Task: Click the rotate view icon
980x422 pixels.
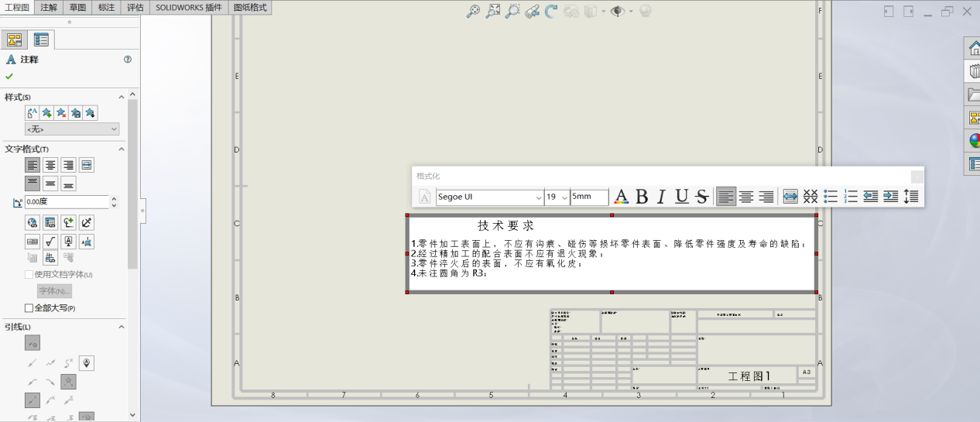Action: click(x=551, y=11)
